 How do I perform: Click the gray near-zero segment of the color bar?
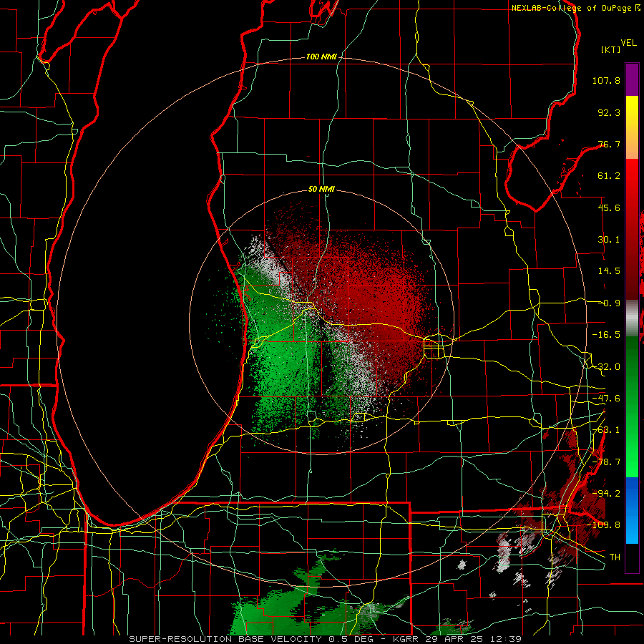632,318
